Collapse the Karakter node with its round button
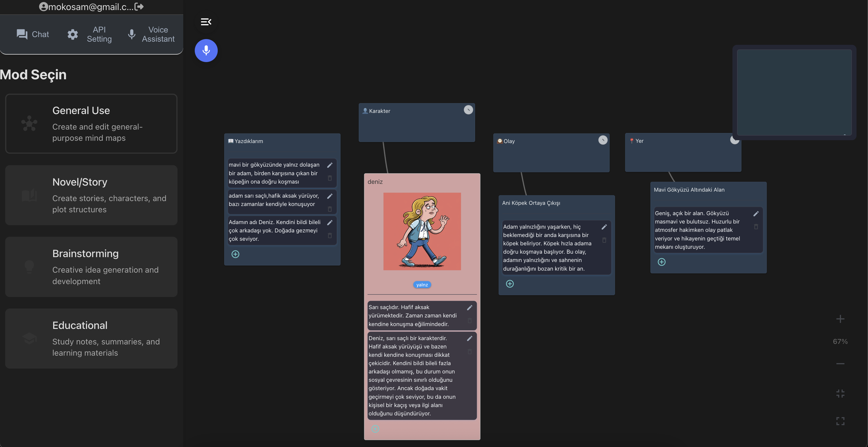 coord(468,110)
